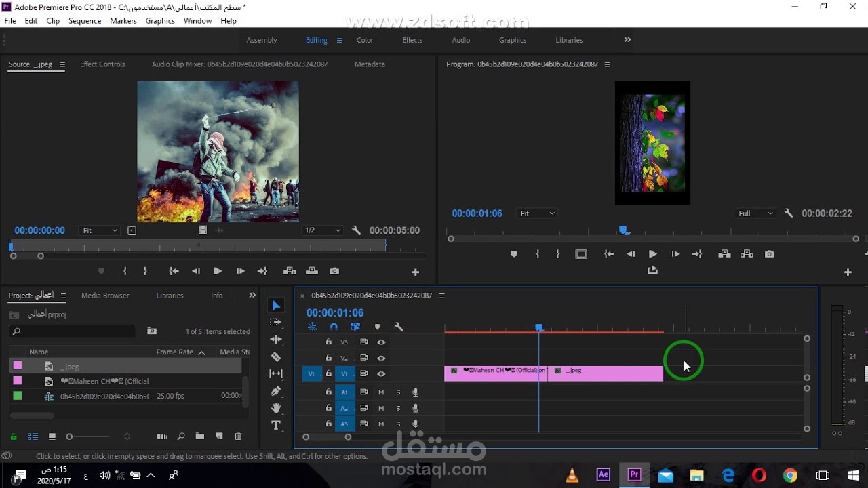This screenshot has height=488, width=868.
Task: Open After Effects from the taskbar
Action: click(603, 475)
